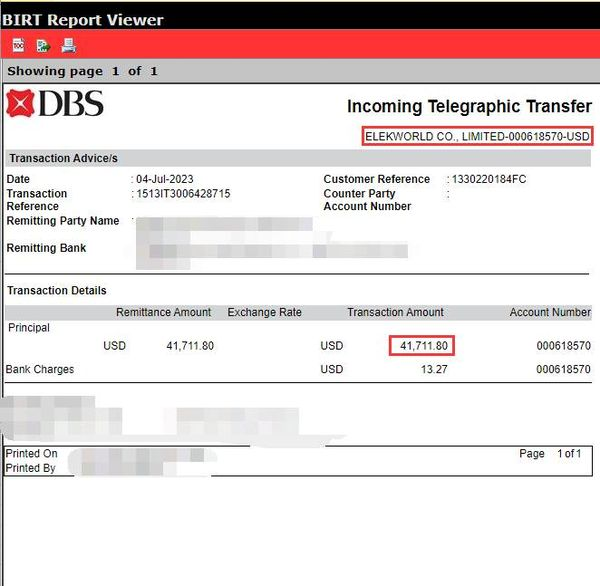Select the 'Incoming Telegraphic Transfer' heading

[469, 106]
